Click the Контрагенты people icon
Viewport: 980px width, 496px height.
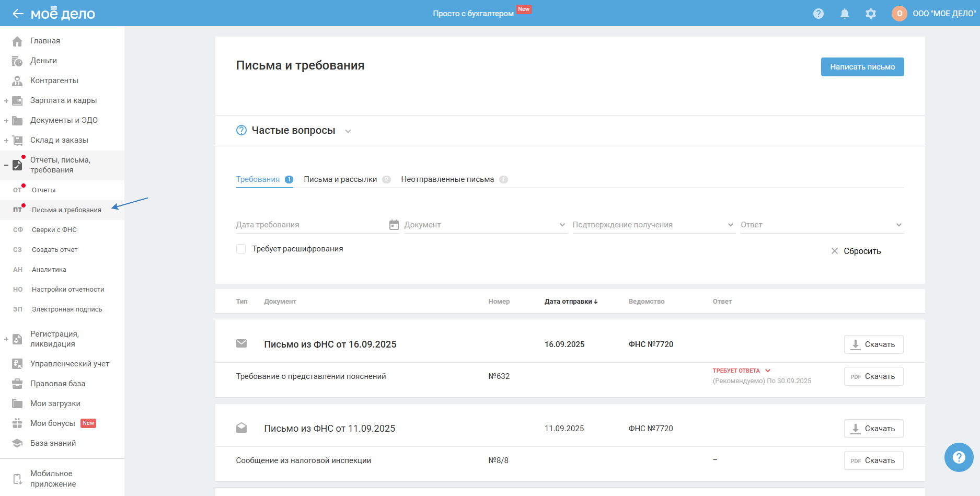17,80
